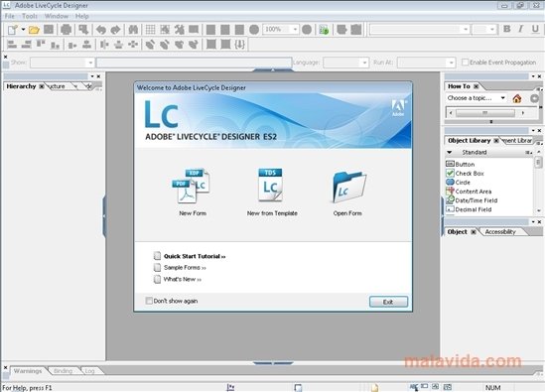The height and width of the screenshot is (392, 545).
Task: Click the Find binoculars toolbar icon
Action: [133, 30]
